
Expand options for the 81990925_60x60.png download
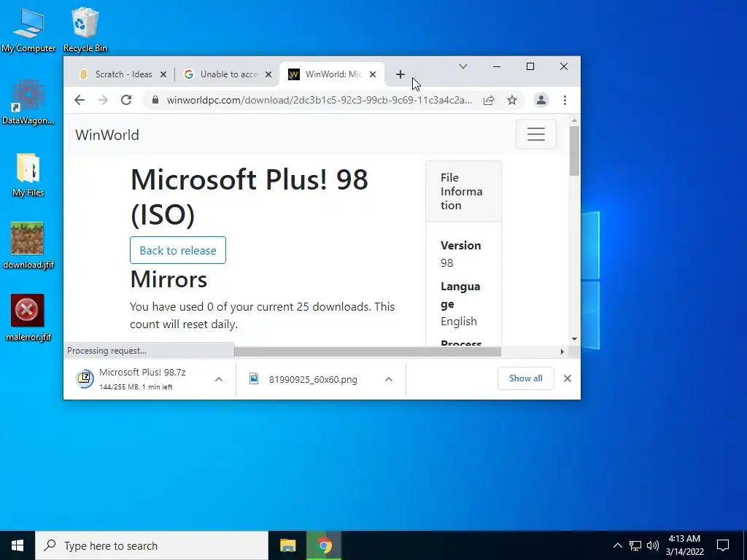[x=389, y=379]
